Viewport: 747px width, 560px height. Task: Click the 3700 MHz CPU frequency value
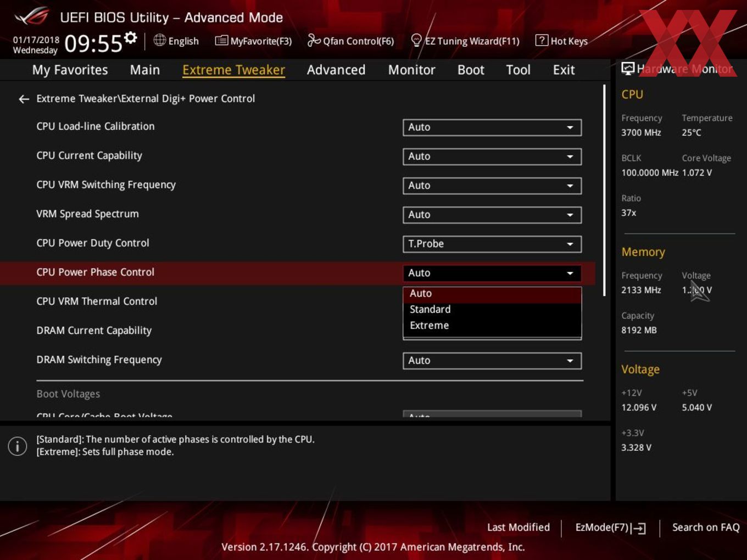tap(641, 132)
